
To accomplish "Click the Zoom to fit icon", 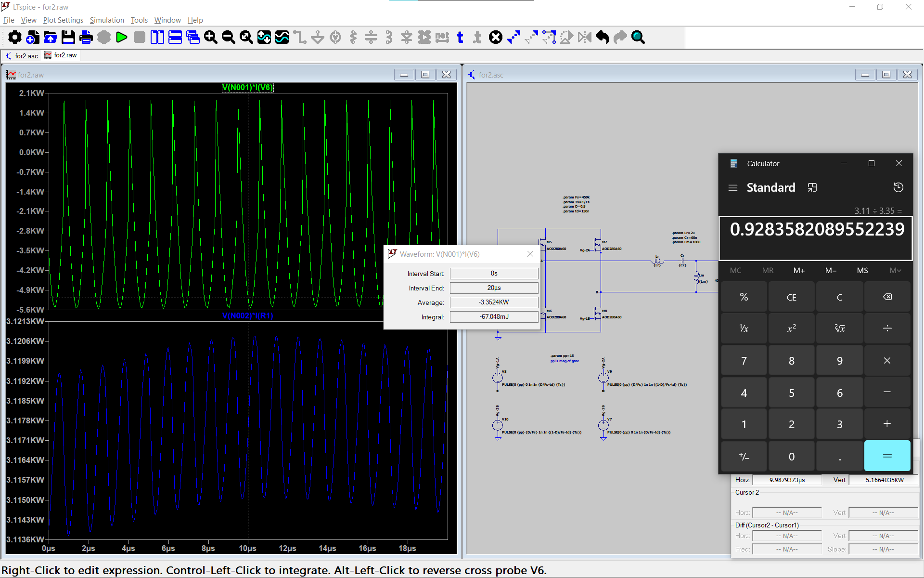I will point(246,37).
